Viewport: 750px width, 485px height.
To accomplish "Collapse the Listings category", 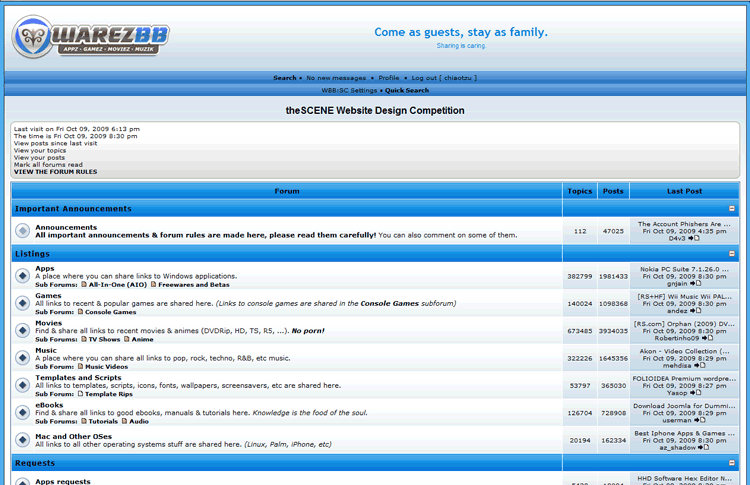I will [x=731, y=254].
